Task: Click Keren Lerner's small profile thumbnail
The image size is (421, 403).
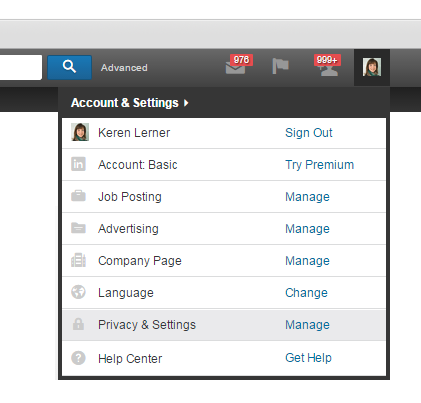Action: 80,132
